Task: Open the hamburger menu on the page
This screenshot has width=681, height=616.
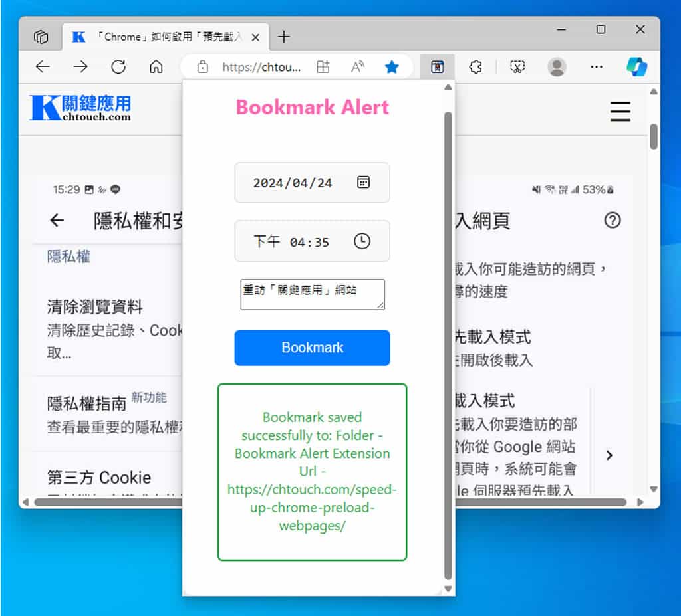Action: click(x=620, y=111)
